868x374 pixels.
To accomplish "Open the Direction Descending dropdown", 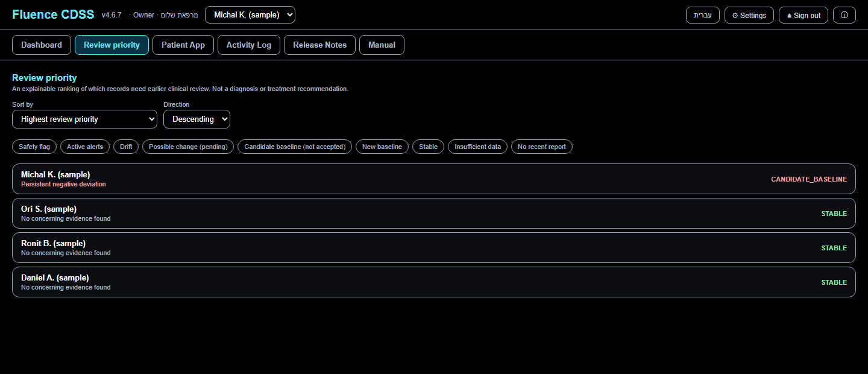I will [197, 119].
